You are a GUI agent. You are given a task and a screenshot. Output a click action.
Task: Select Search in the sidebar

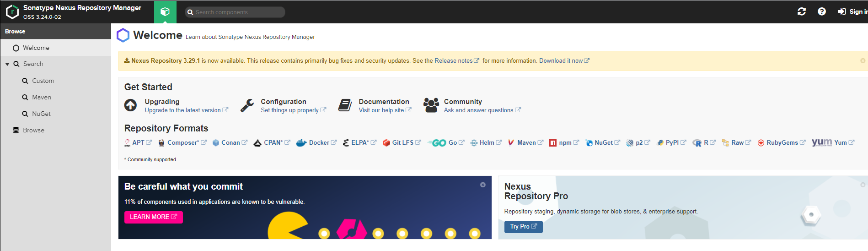point(33,64)
